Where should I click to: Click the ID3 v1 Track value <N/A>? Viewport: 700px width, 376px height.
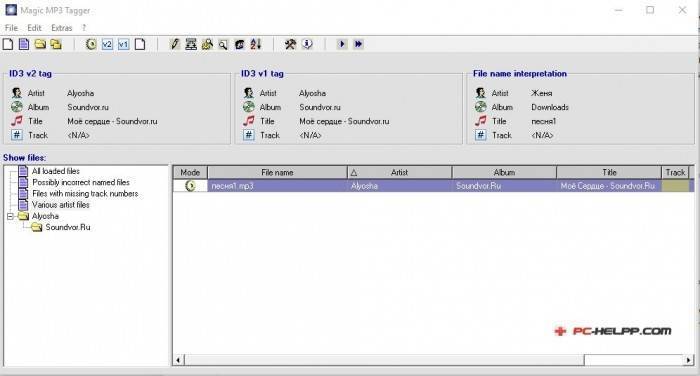tap(310, 135)
